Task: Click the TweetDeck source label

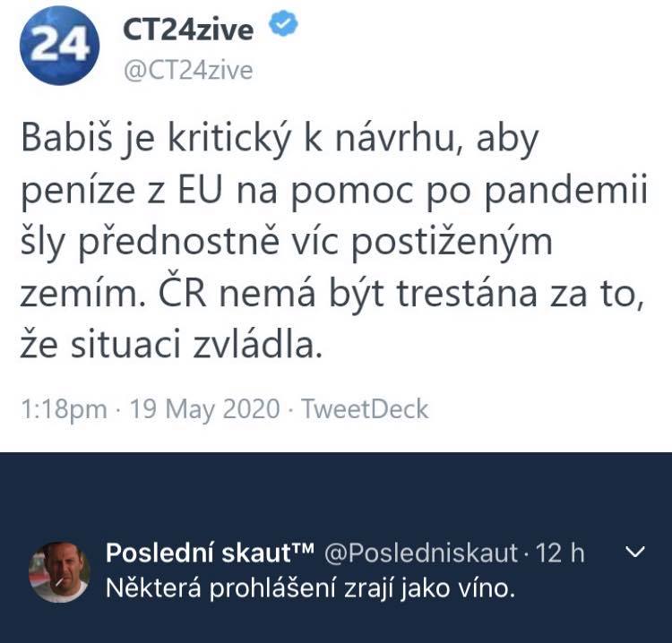Action: click(365, 410)
